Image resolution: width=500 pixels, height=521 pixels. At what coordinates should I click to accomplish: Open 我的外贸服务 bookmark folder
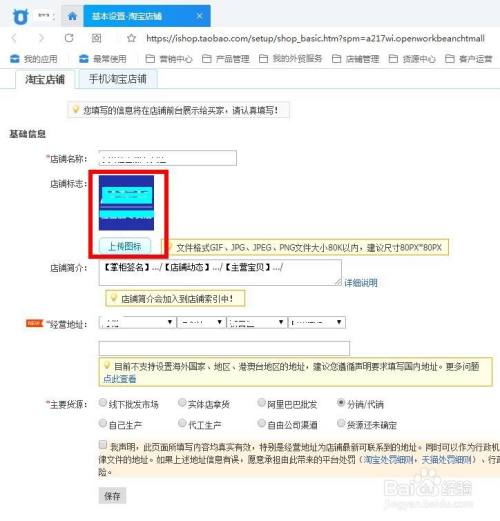(x=291, y=59)
